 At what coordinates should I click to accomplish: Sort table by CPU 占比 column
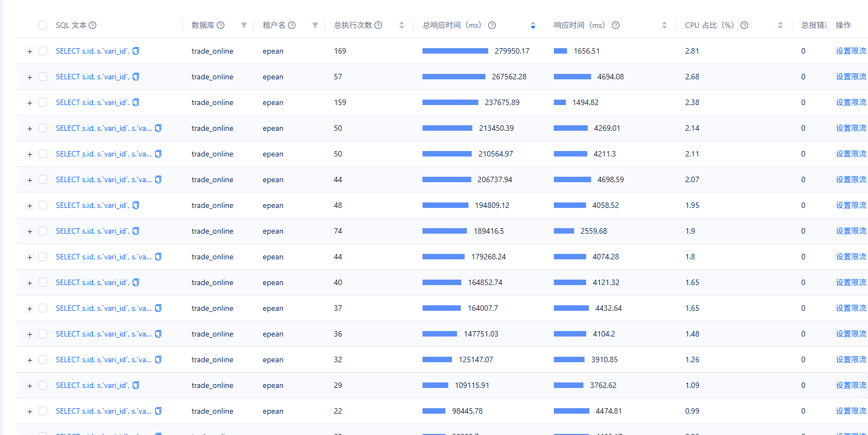pyautogui.click(x=780, y=25)
